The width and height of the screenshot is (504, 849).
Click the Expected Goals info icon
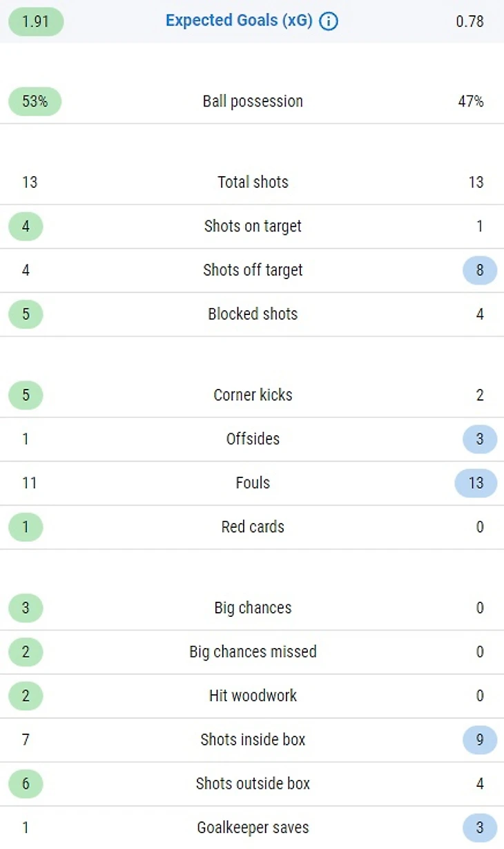pyautogui.click(x=329, y=21)
